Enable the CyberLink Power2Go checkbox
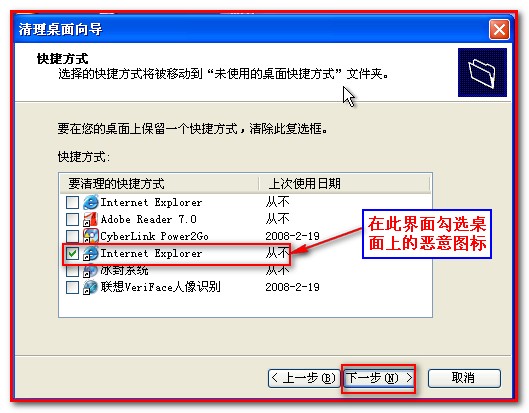The height and width of the screenshot is (413, 529). click(72, 236)
